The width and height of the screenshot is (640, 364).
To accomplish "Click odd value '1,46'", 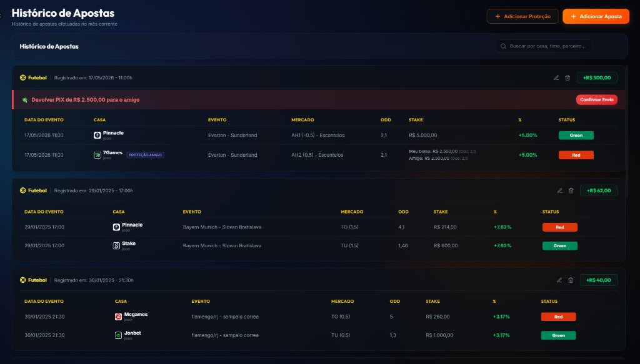I will point(403,246).
